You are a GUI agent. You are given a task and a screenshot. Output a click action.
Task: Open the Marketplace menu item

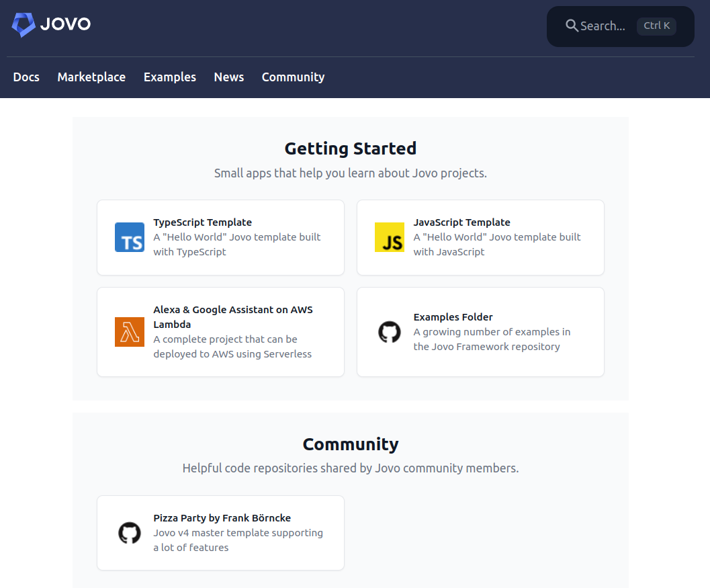point(91,77)
